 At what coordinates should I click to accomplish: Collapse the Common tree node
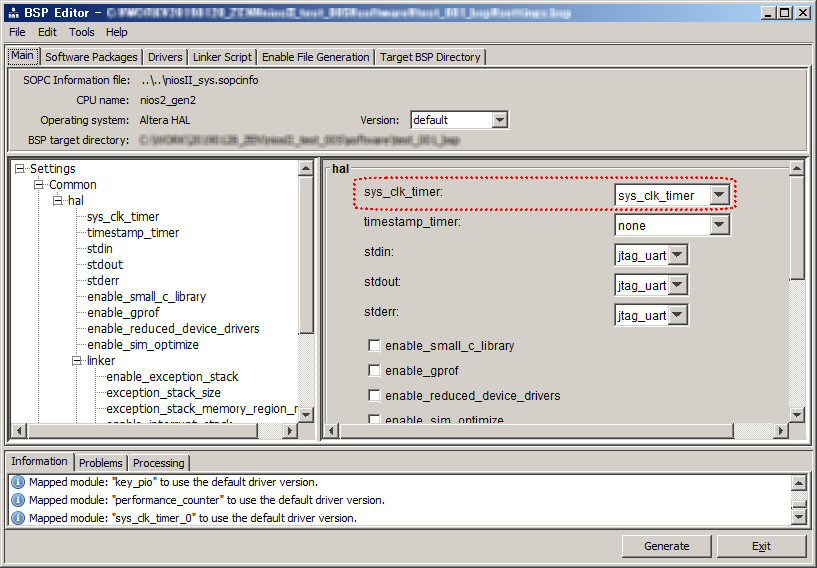click(39, 184)
